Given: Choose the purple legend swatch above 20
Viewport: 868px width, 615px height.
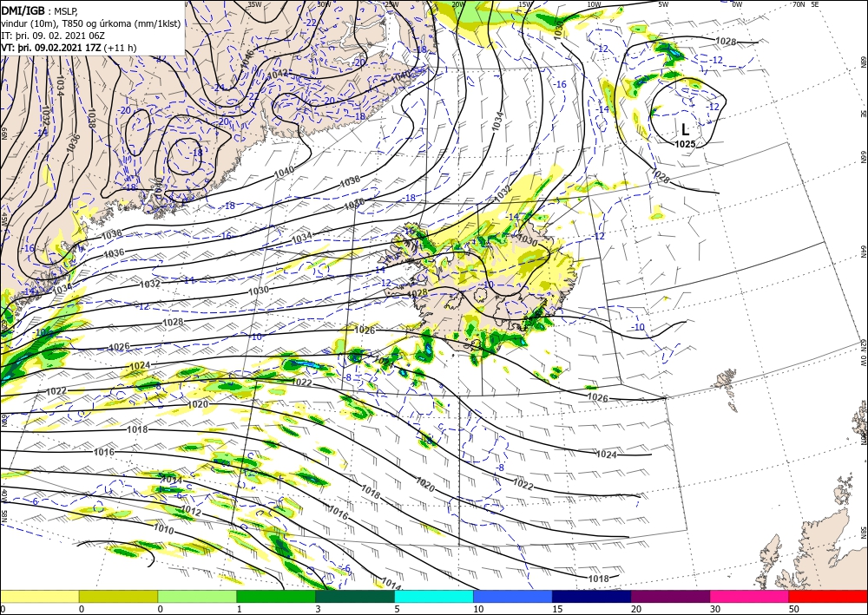Looking at the screenshot, I should click(x=670, y=596).
